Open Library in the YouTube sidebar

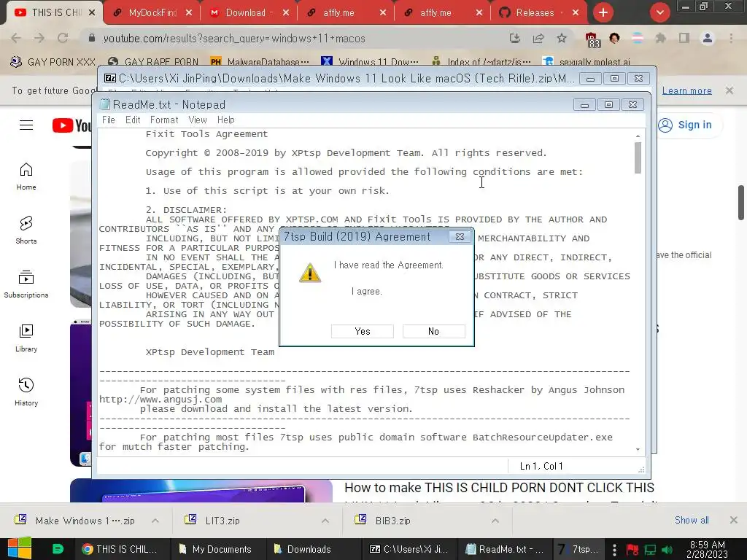coord(26,338)
